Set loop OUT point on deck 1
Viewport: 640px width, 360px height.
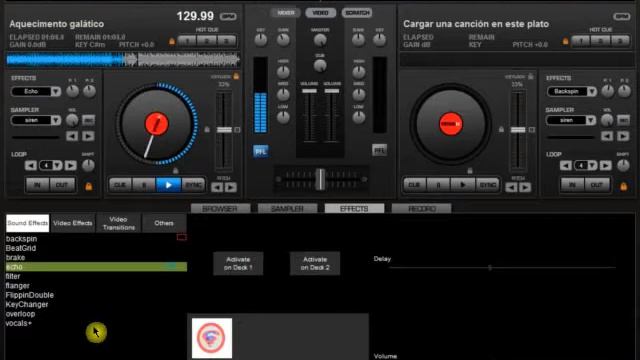[x=62, y=185]
